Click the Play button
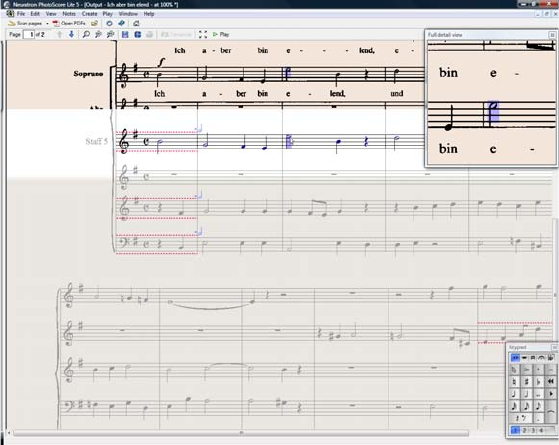559x445 pixels. pos(221,35)
